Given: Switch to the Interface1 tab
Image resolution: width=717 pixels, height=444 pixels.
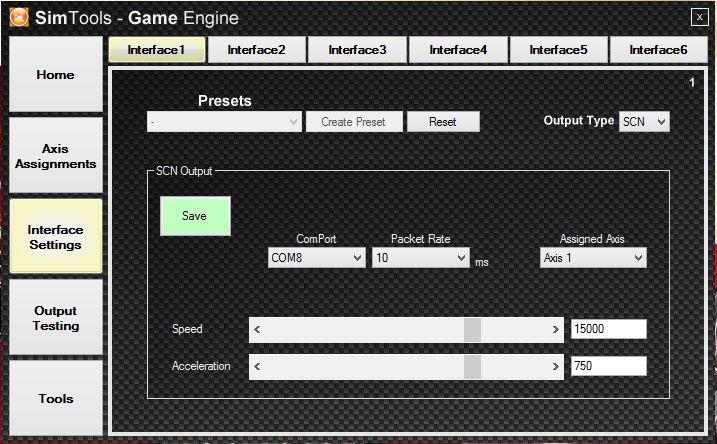Looking at the screenshot, I should pyautogui.click(x=157, y=49).
